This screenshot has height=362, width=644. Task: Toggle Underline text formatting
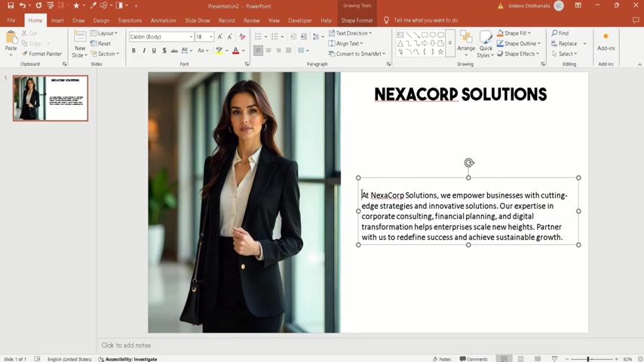(x=154, y=51)
